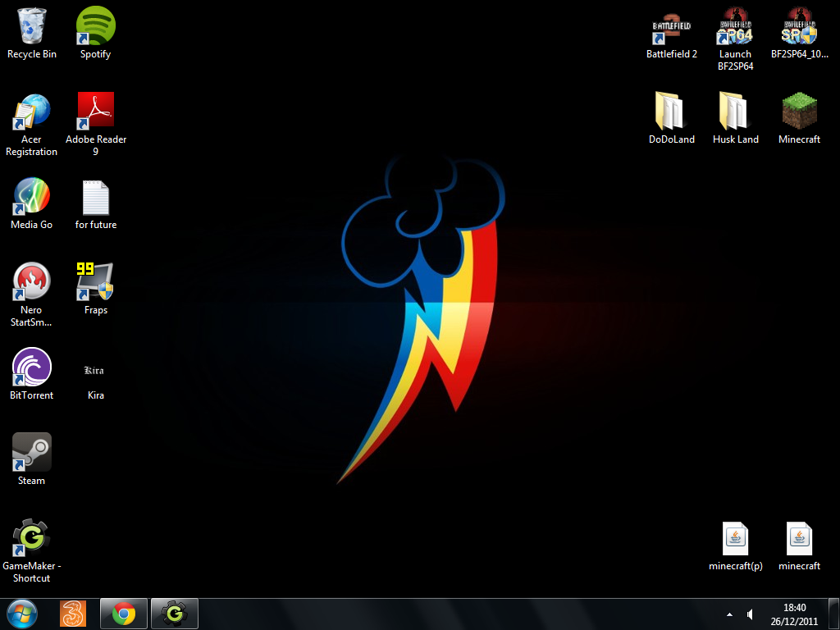Image resolution: width=840 pixels, height=630 pixels.
Task: Open the taskbar clock and date
Action: pyautogui.click(x=794, y=614)
